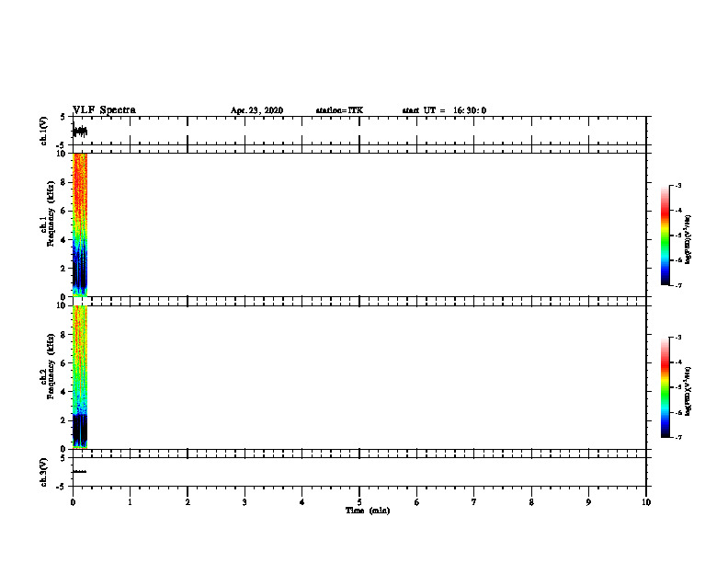
Task: Click time axis tick label "9"
Action: (588, 502)
